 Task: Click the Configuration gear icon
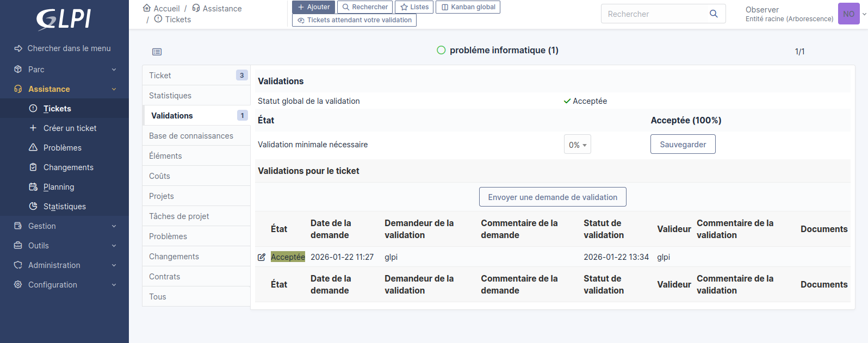click(18, 285)
